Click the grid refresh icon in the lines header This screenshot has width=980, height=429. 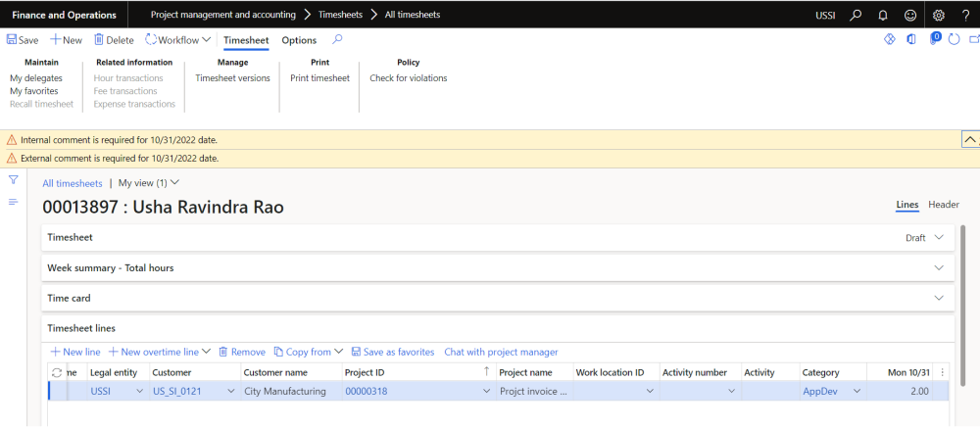pos(57,372)
